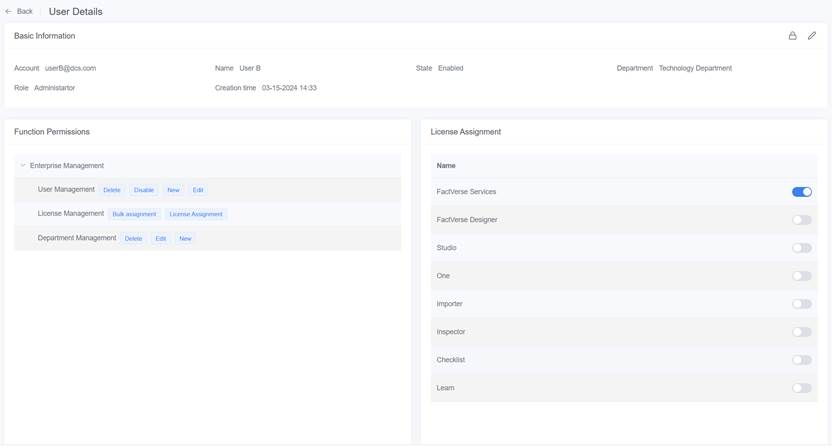Enable the One license toggle
The image size is (832, 448).
point(801,276)
